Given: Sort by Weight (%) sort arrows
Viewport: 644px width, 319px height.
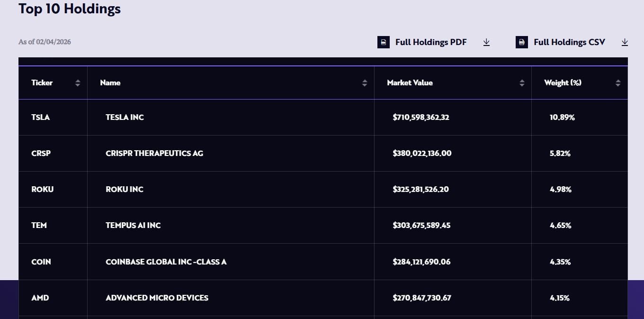Looking at the screenshot, I should tap(618, 83).
